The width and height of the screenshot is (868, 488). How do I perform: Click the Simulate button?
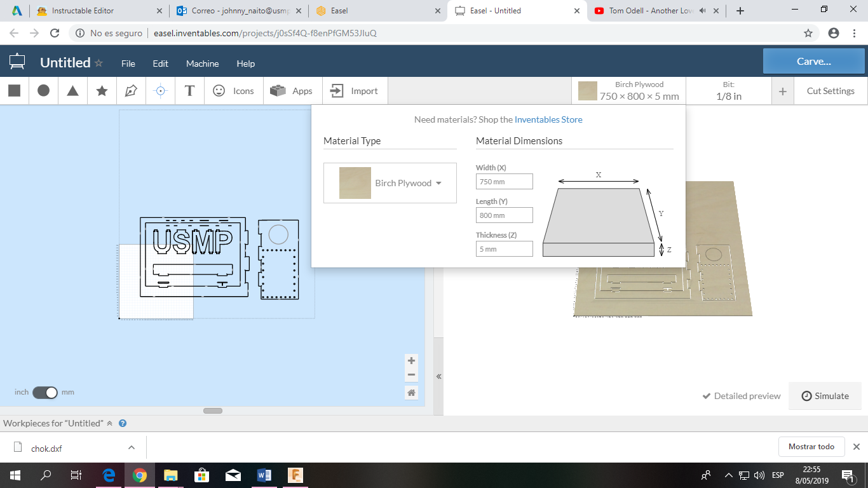point(825,396)
